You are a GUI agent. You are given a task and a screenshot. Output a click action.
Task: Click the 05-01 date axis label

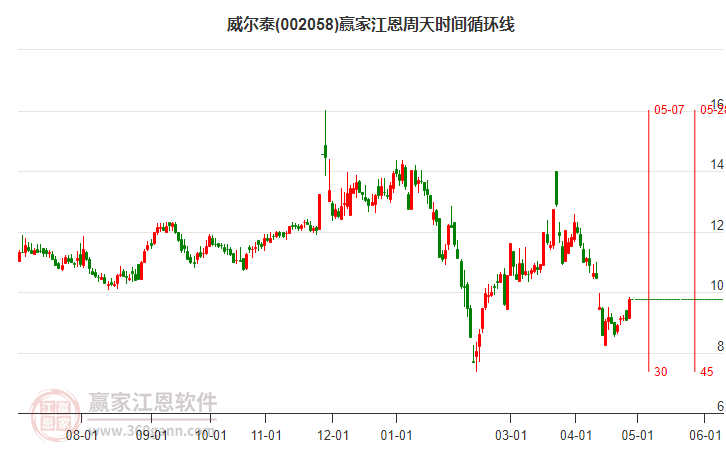point(637,435)
